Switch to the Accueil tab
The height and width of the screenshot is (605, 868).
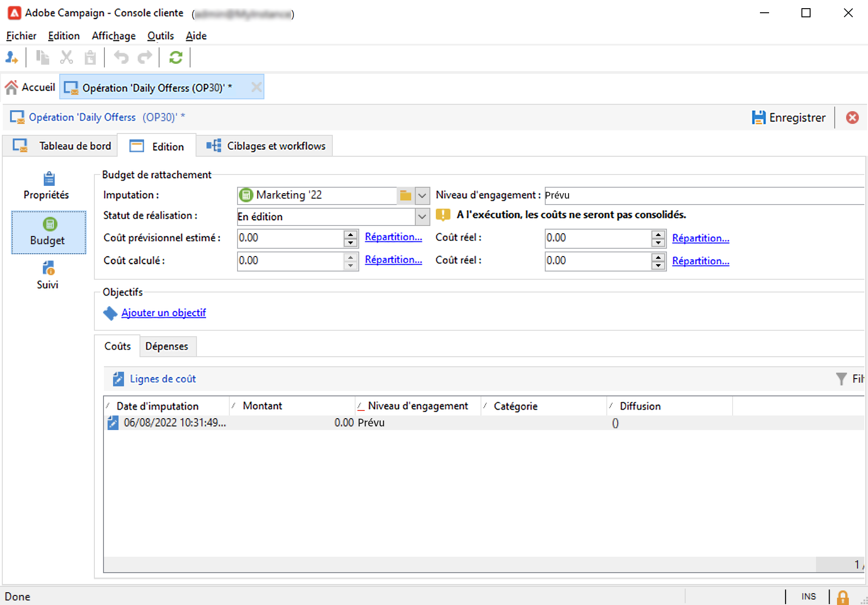[x=30, y=87]
